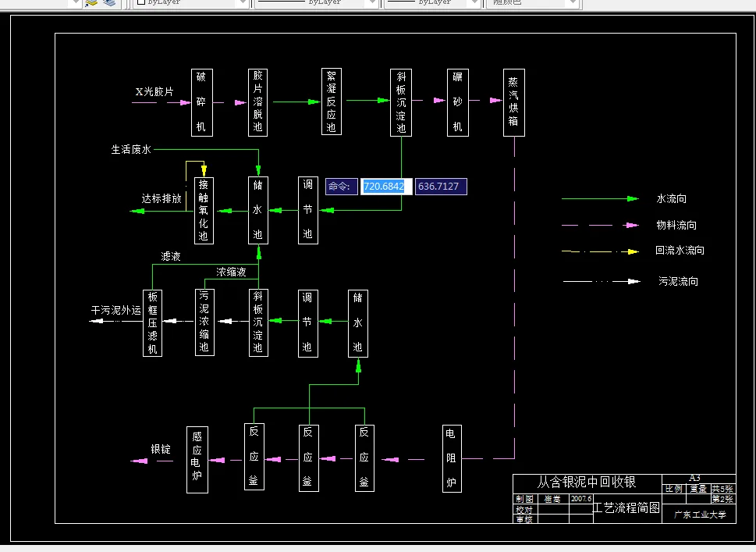Select the 2007.6 date text
This screenshot has width=756, height=552.
point(581,498)
